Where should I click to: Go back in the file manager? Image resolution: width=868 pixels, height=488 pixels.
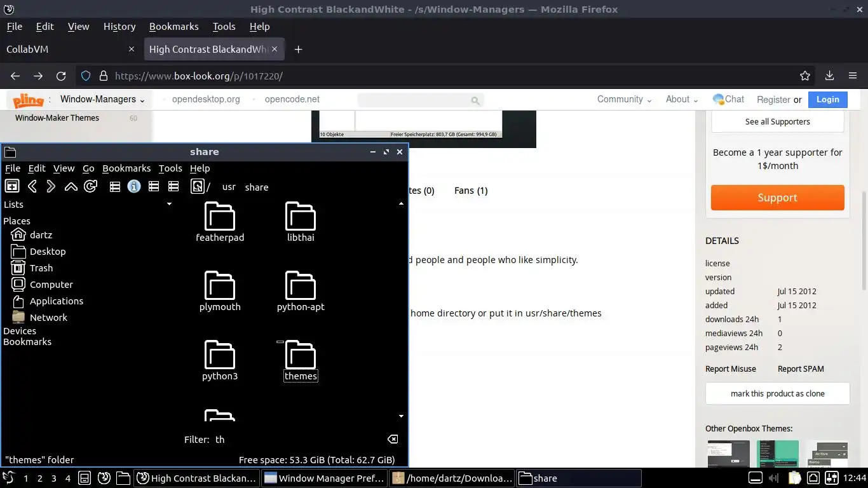(32, 186)
